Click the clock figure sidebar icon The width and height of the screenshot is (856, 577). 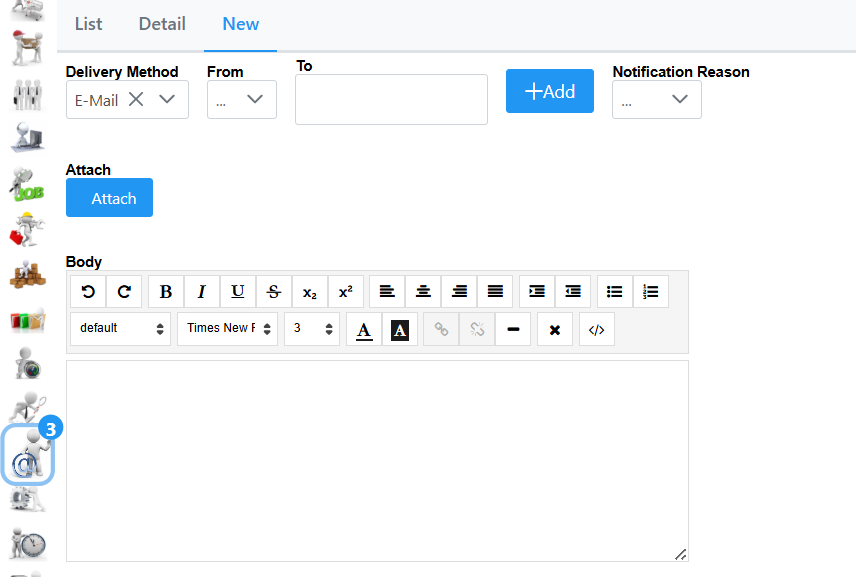coord(27,542)
